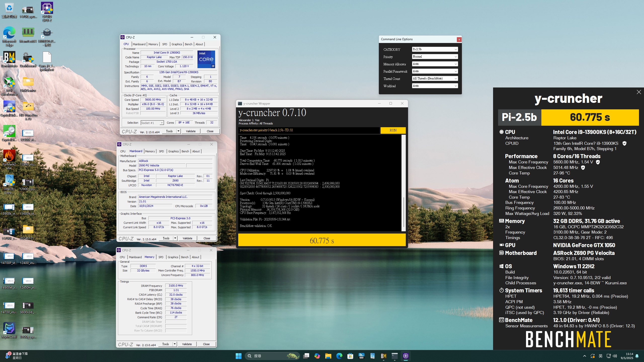Open File Explorer from the taskbar

(328, 356)
